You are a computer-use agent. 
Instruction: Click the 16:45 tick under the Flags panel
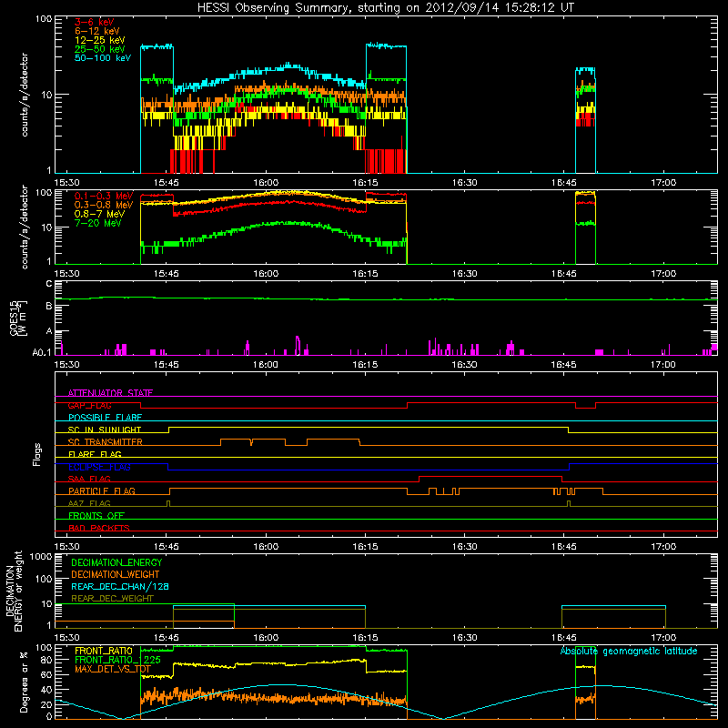pyautogui.click(x=564, y=547)
